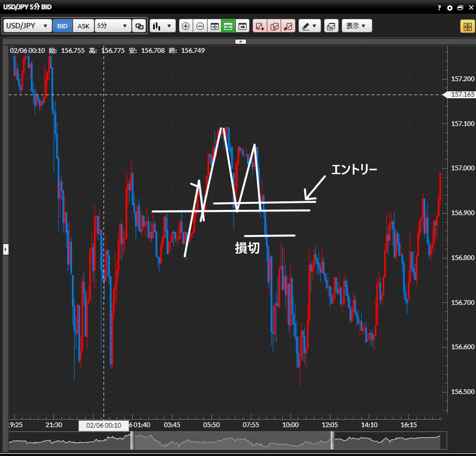
Task: Click the remove indicator icon
Action: point(288,26)
